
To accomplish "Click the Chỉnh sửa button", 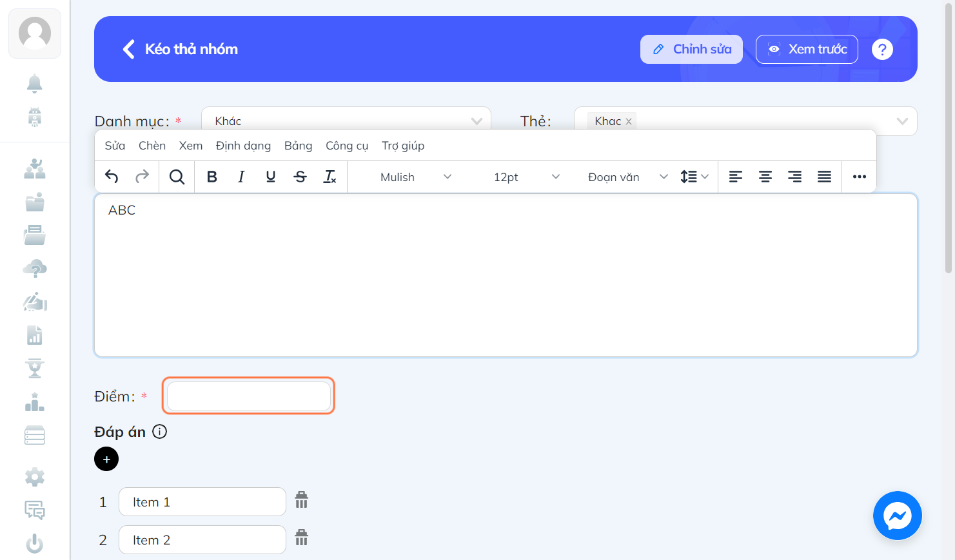I will [x=691, y=49].
